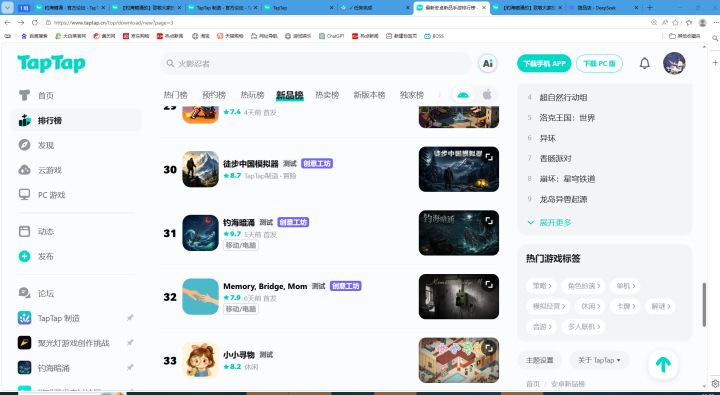Focus the TapTap search input field
The height and width of the screenshot is (395, 720).
(x=316, y=63)
